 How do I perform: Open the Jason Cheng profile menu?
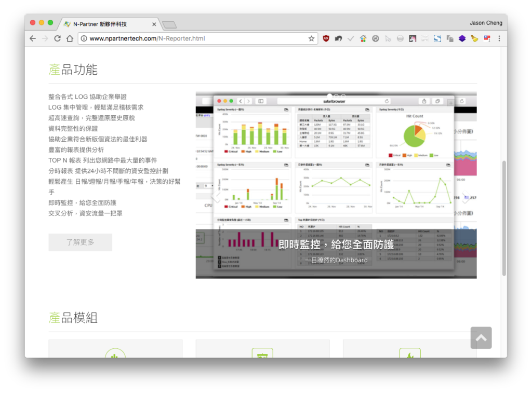(486, 23)
